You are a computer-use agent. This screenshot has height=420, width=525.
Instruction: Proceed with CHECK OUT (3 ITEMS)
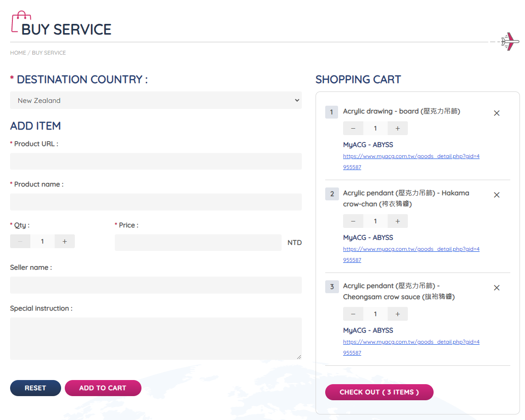point(379,392)
